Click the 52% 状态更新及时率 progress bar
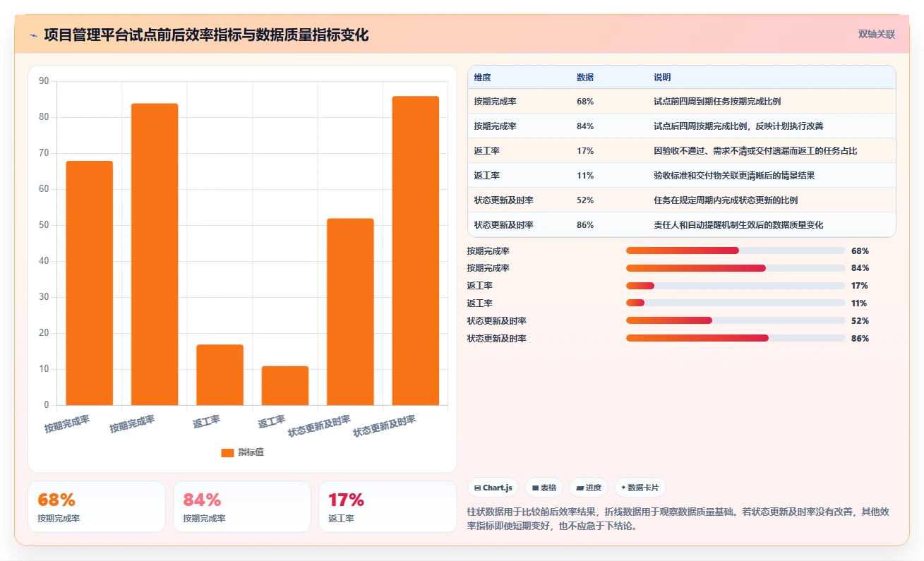 (x=736, y=321)
